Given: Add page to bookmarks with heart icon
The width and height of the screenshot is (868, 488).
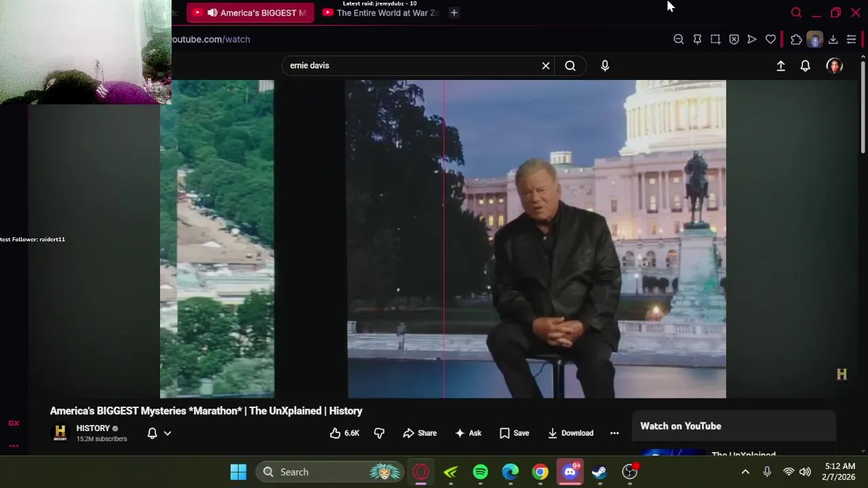Looking at the screenshot, I should (x=770, y=39).
